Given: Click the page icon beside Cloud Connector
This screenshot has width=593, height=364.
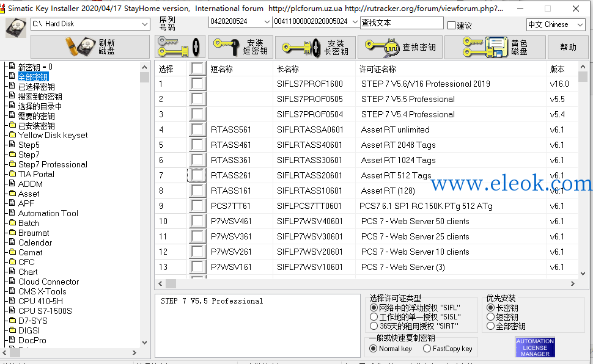Looking at the screenshot, I should [12, 281].
